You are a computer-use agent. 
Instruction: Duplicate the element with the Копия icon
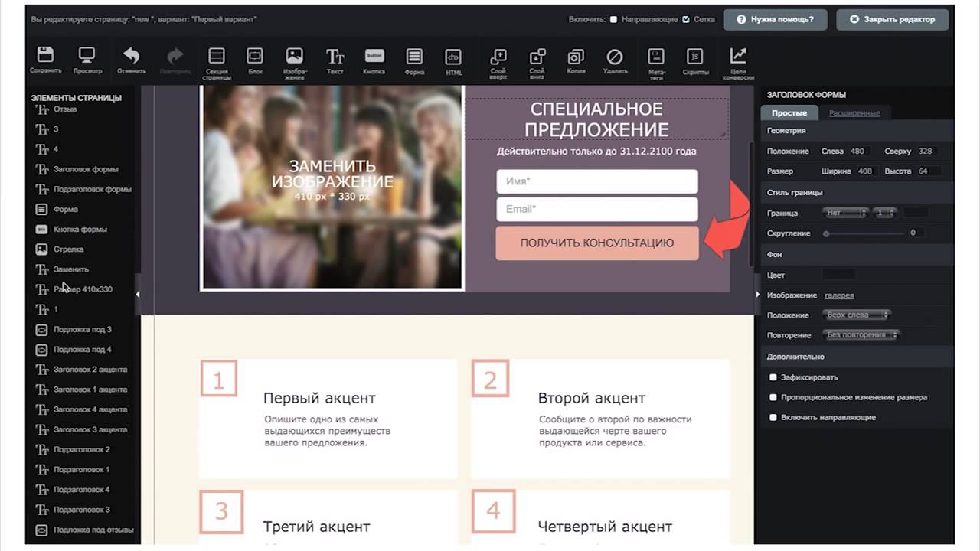click(576, 56)
